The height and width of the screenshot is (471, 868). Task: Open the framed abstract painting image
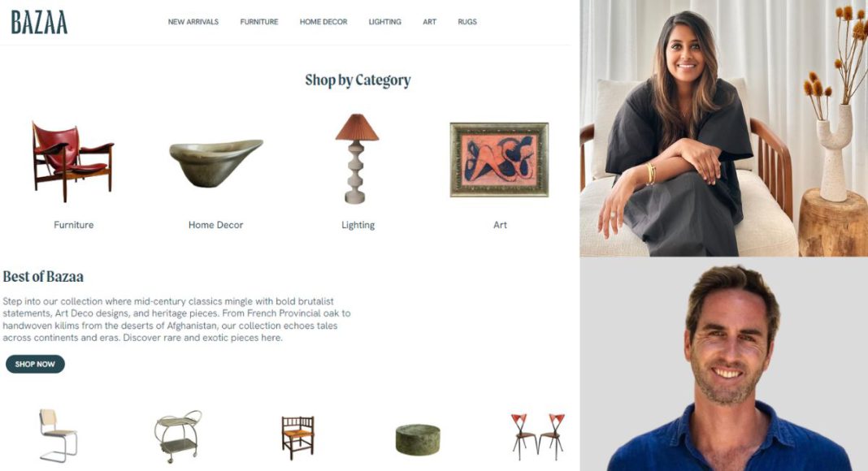[x=499, y=160]
